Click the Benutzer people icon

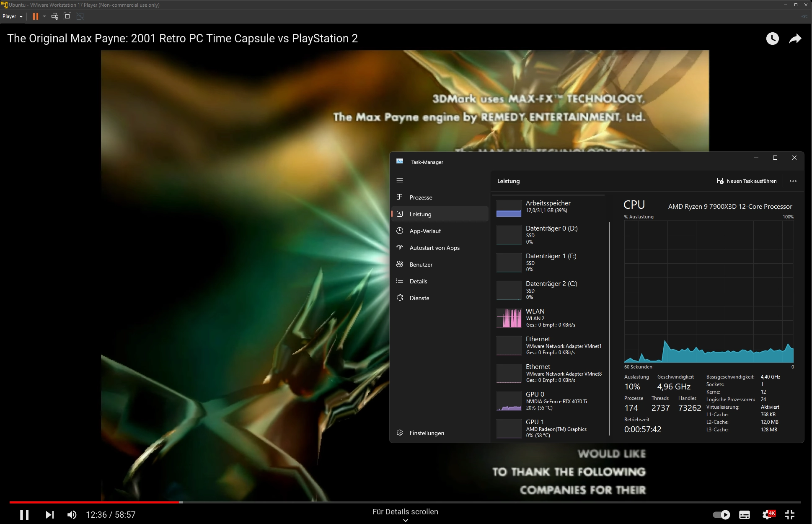[400, 264]
